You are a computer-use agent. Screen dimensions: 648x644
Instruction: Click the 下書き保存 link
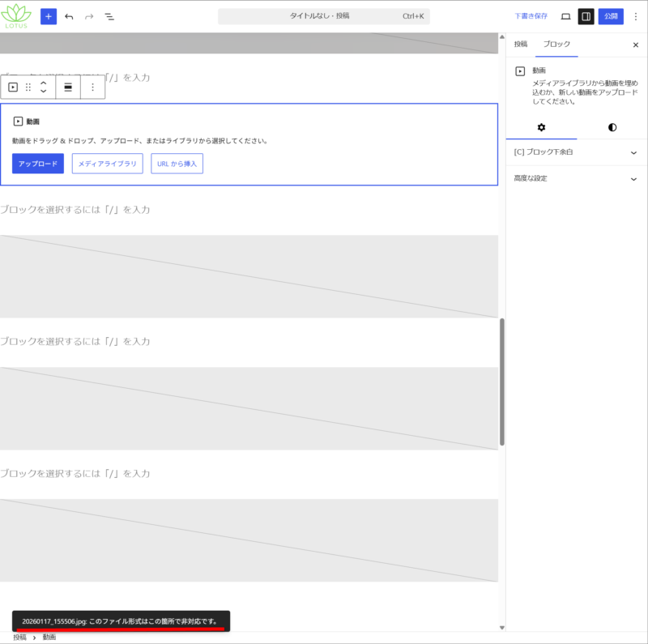tap(531, 16)
